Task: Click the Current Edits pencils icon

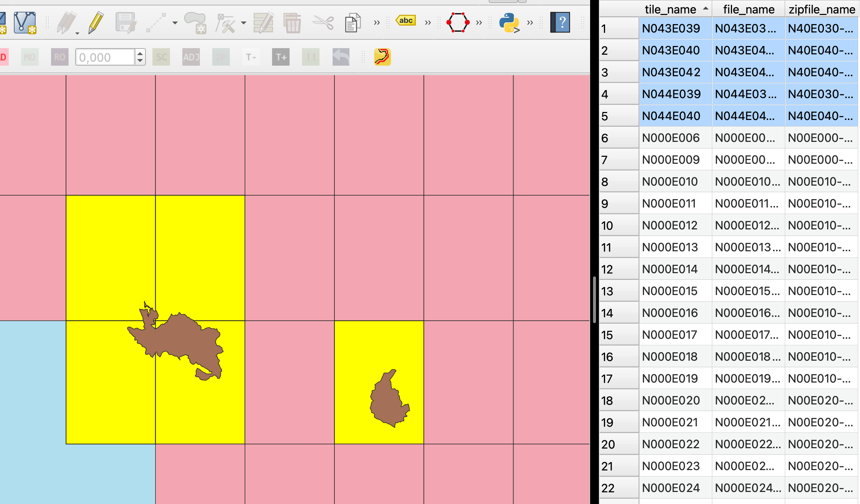Action: click(66, 23)
